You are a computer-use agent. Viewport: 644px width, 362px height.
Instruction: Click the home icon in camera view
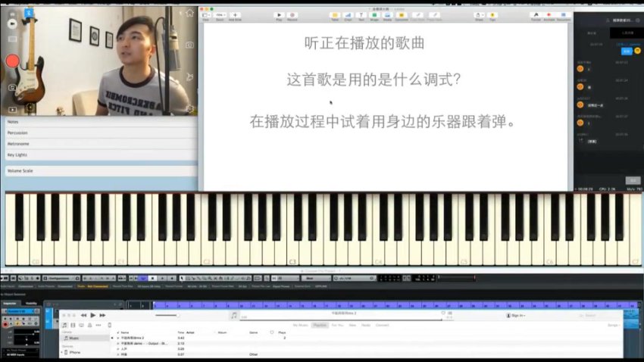point(189,13)
